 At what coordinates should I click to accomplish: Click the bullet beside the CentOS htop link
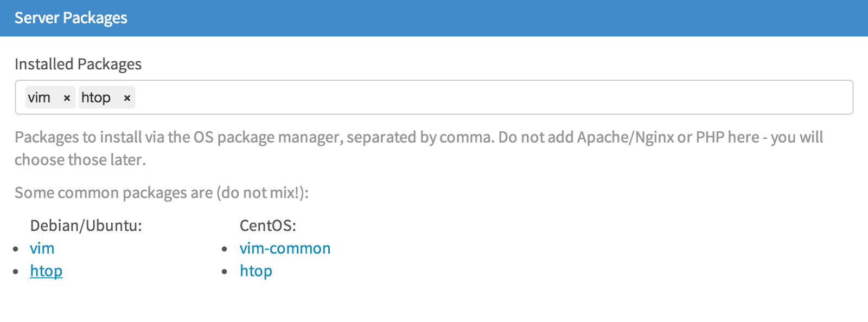click(x=225, y=272)
